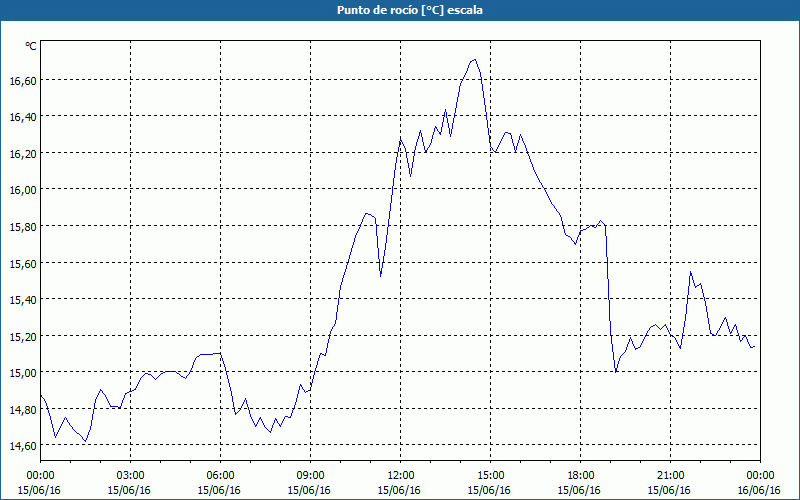Select the 16,40 y-axis tick label
This screenshot has height=500, width=800.
pos(23,117)
